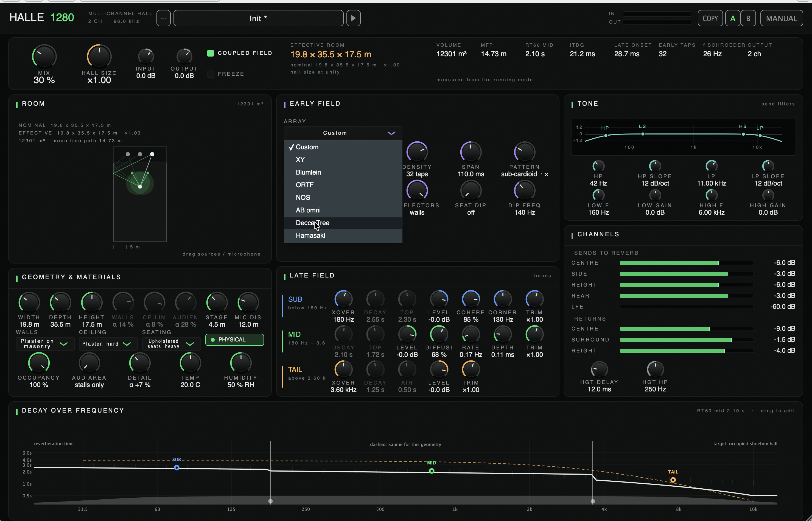Click the HIGH GAIN knob
This screenshot has height=521, width=812.
point(768,195)
